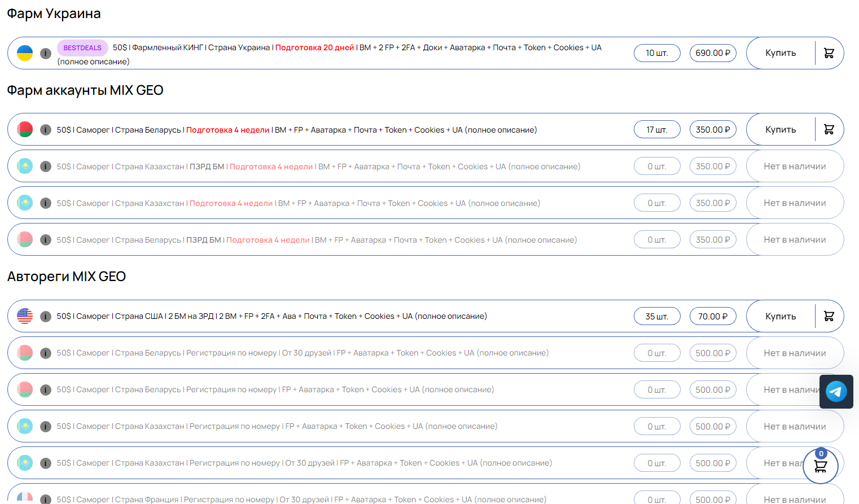859x504 pixels.
Task: Open info icon of Страна США 2 БМ listing
Action: [46, 317]
